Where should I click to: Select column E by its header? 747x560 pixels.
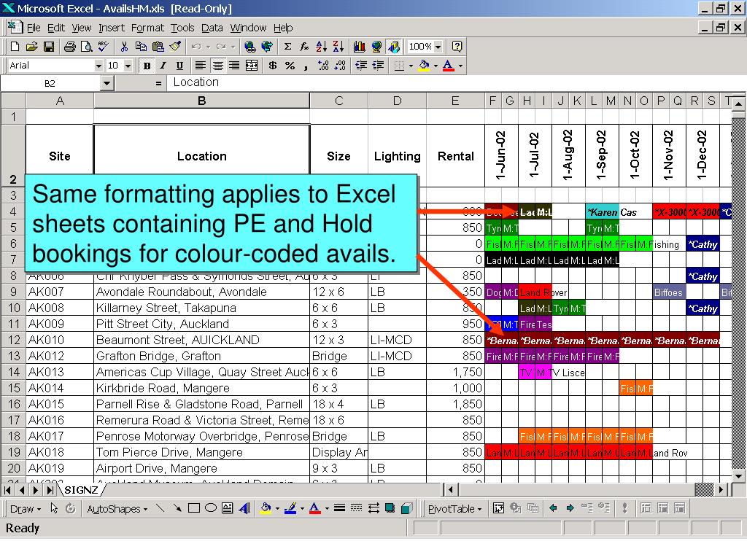pyautogui.click(x=455, y=101)
